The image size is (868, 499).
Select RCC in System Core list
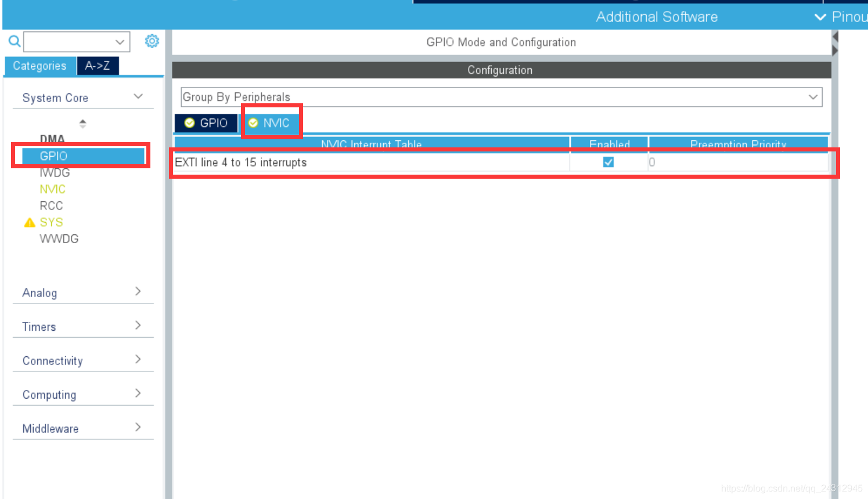[51, 206]
